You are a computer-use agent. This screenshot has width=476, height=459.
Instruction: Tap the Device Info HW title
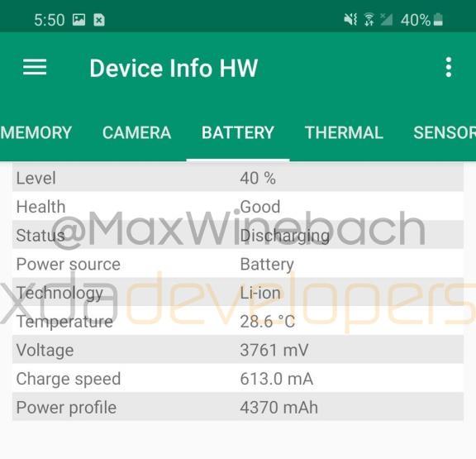[x=174, y=68]
